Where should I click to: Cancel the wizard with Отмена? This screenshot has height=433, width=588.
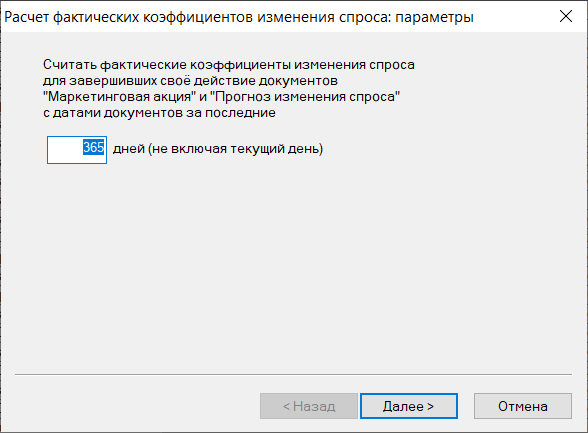[x=523, y=406]
